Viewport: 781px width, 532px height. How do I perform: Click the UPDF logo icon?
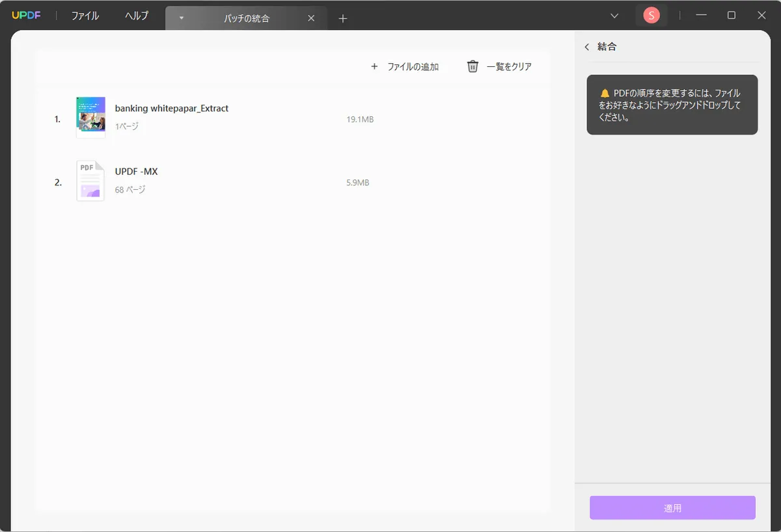pos(26,16)
